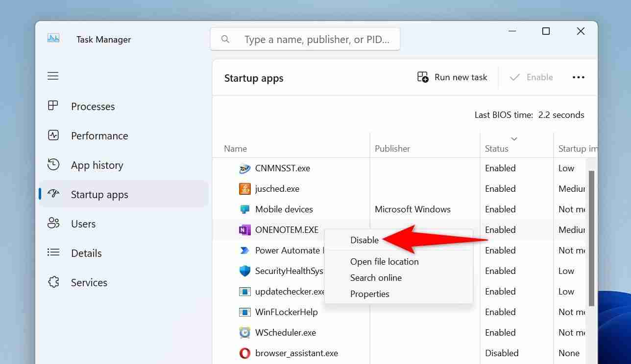Switch to the Details page
Viewport: 631px width, 364px height.
(x=86, y=253)
